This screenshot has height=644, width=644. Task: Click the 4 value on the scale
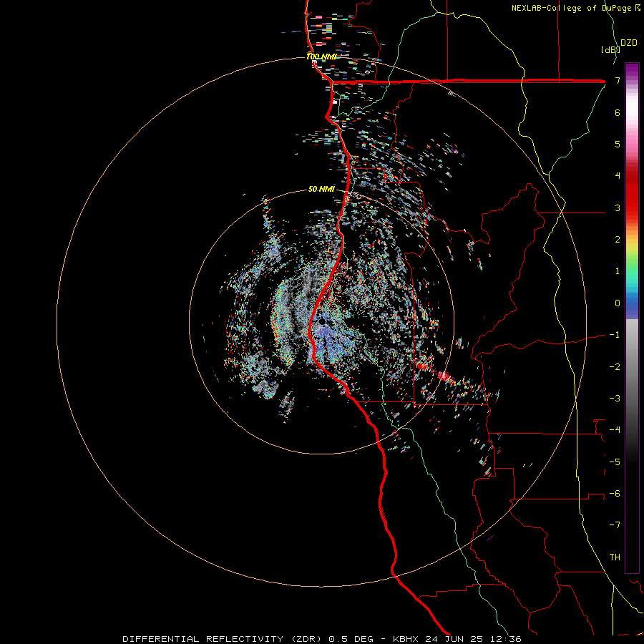(x=618, y=176)
